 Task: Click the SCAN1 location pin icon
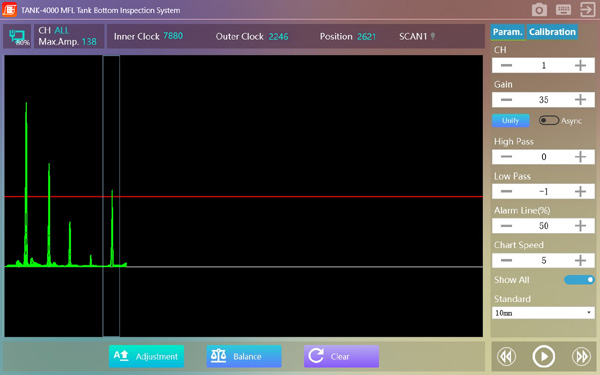(433, 36)
